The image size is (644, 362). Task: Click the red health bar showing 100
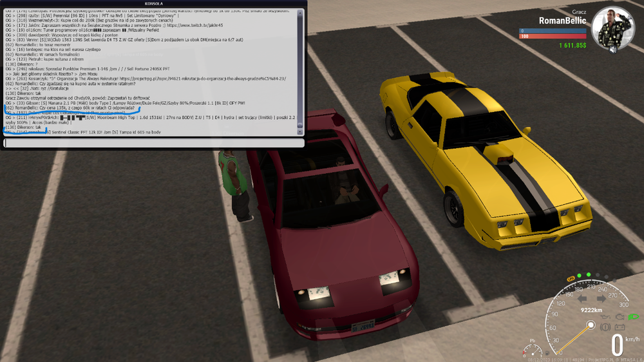553,36
